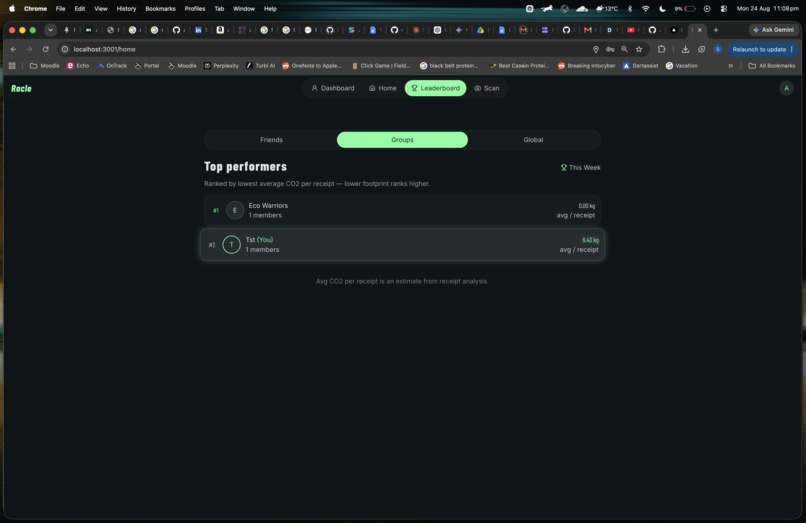This screenshot has width=806, height=523.
Task: Close the active tab
Action: [700, 30]
